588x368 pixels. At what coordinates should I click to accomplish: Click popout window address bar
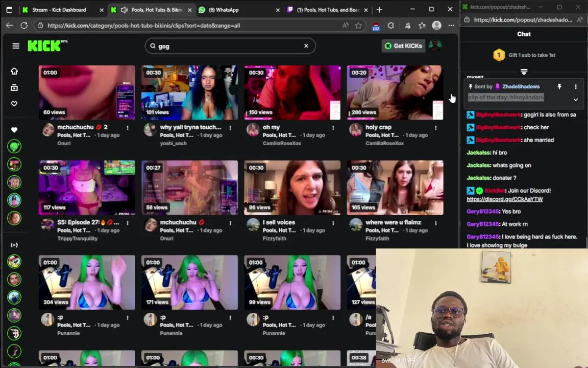coord(523,20)
